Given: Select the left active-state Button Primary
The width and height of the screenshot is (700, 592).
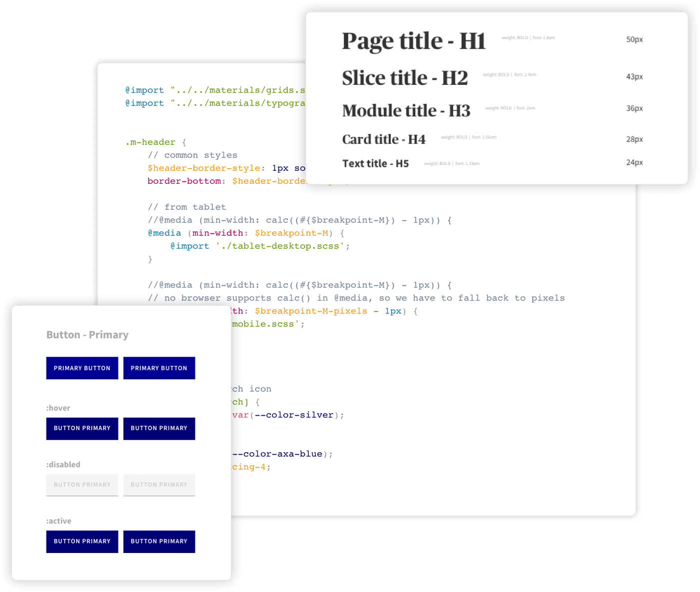Looking at the screenshot, I should 82,541.
